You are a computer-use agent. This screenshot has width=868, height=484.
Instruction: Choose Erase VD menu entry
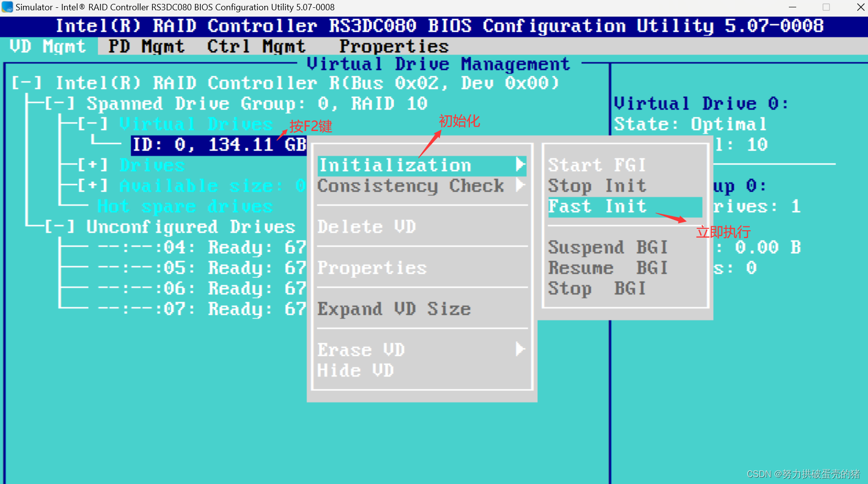tap(361, 350)
